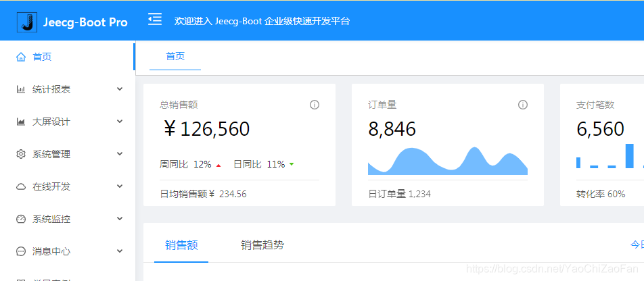Click the 日均销售额 ¥234.56 text

[x=204, y=194]
